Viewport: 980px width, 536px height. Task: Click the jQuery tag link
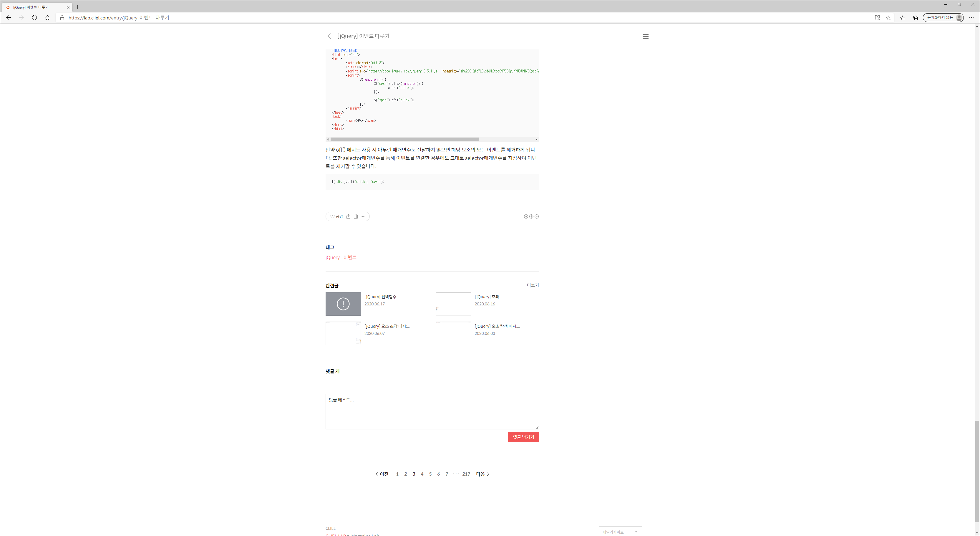(x=332, y=258)
